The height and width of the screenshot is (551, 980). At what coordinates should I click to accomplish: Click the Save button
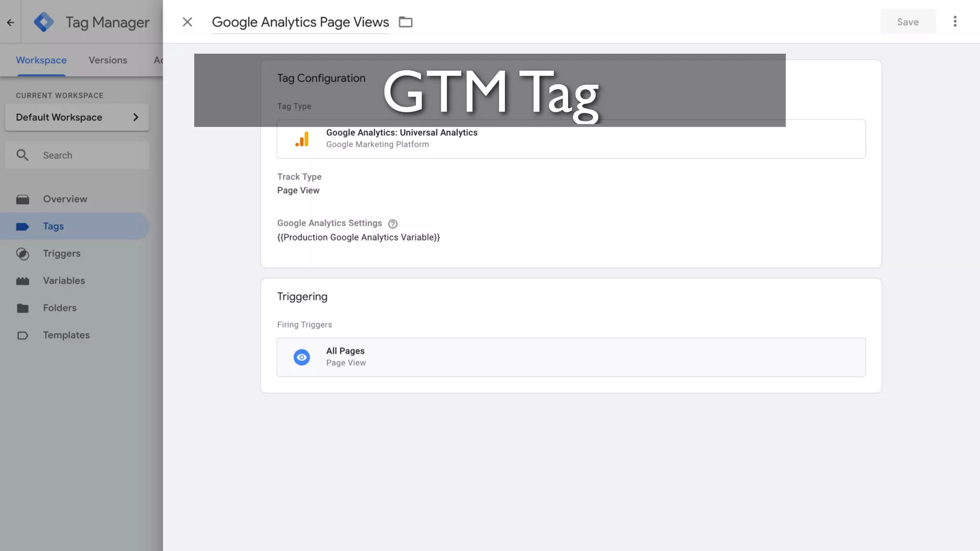[908, 22]
